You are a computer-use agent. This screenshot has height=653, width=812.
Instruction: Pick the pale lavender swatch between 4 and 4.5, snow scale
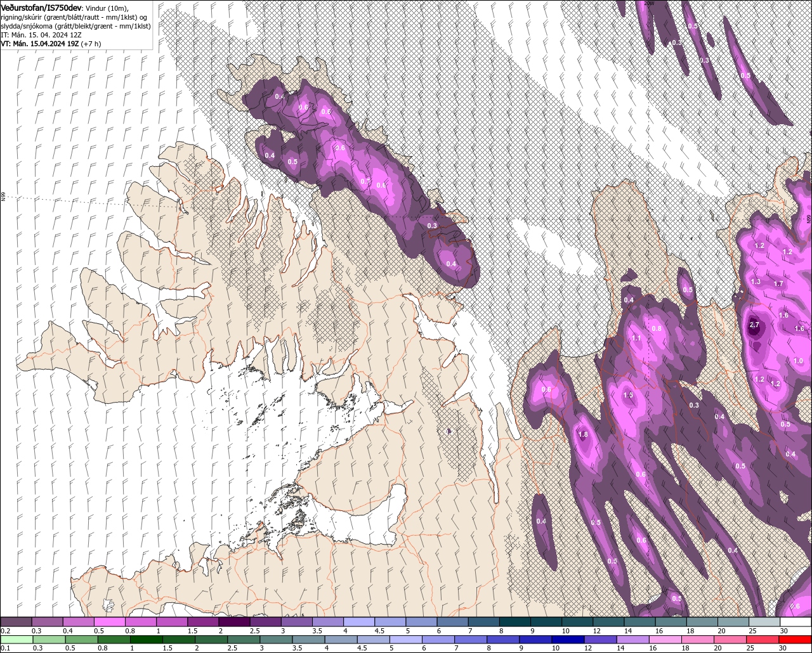coord(359,622)
